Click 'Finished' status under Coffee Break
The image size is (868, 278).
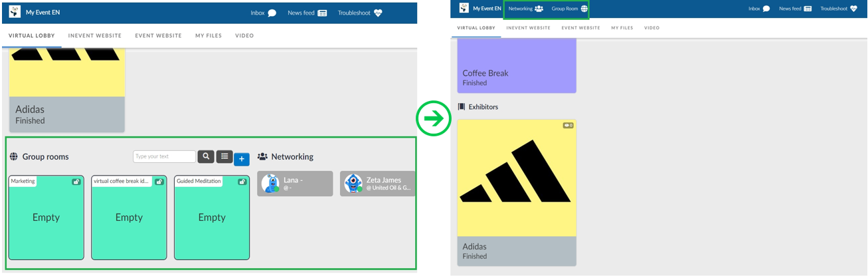pyautogui.click(x=475, y=83)
